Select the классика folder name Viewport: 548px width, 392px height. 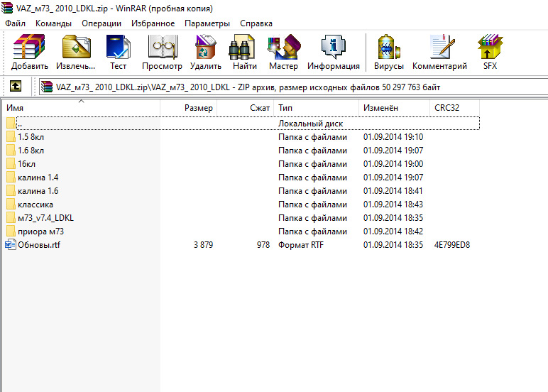(x=35, y=205)
